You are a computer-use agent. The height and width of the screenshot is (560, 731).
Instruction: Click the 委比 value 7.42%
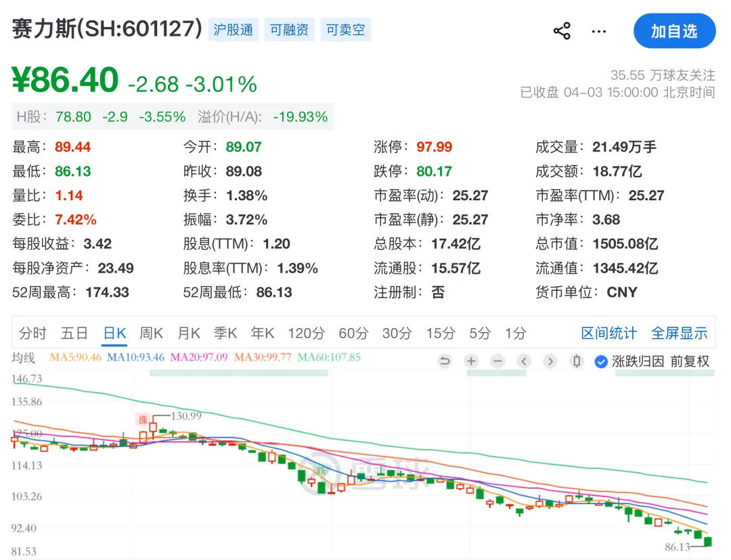(76, 219)
